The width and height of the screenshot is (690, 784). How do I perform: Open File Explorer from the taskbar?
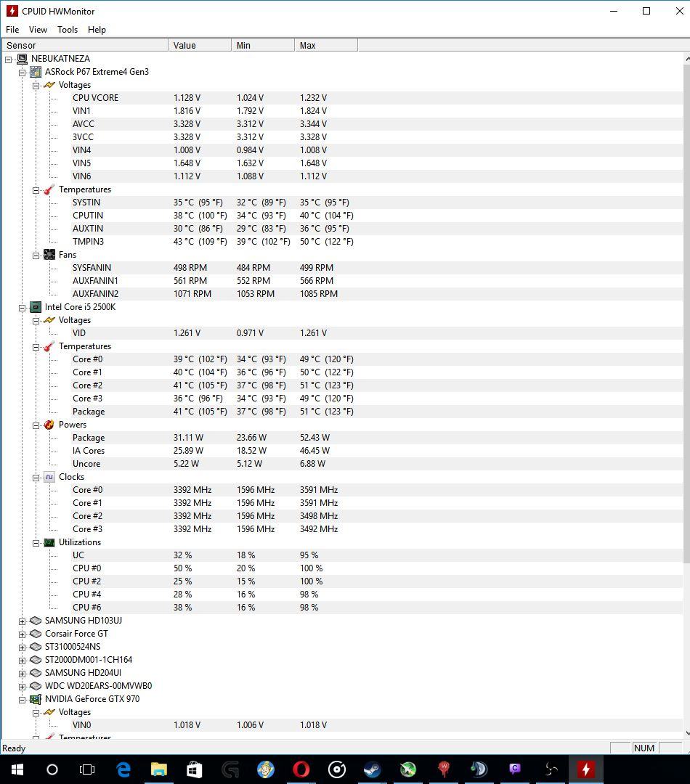158,769
